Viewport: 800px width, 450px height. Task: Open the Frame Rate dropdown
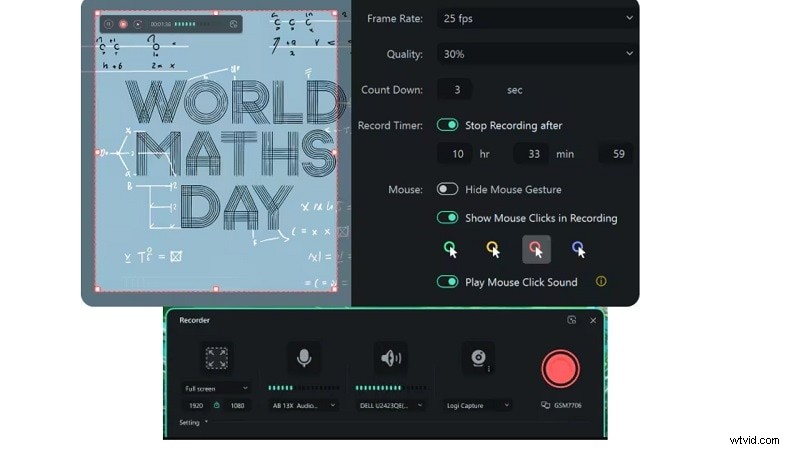[534, 18]
